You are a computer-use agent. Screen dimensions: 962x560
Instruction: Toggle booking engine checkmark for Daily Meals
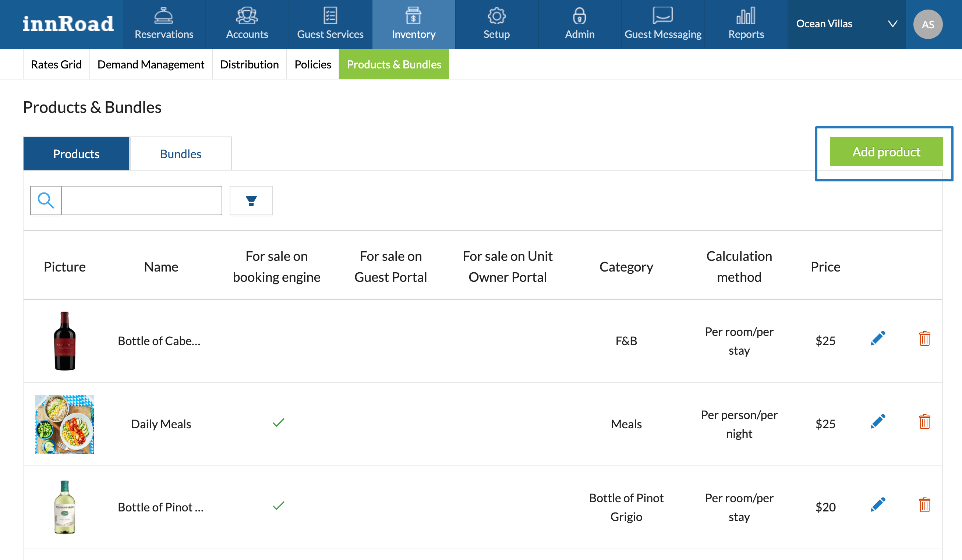pyautogui.click(x=278, y=422)
